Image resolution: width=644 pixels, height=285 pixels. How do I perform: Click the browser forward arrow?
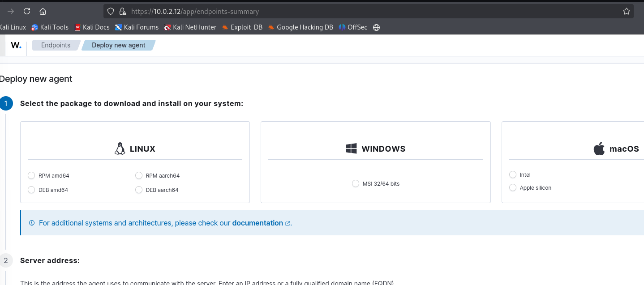(x=11, y=12)
